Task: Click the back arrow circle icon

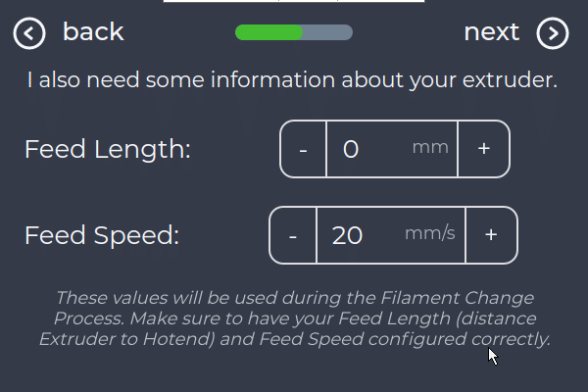Action: coord(29,33)
